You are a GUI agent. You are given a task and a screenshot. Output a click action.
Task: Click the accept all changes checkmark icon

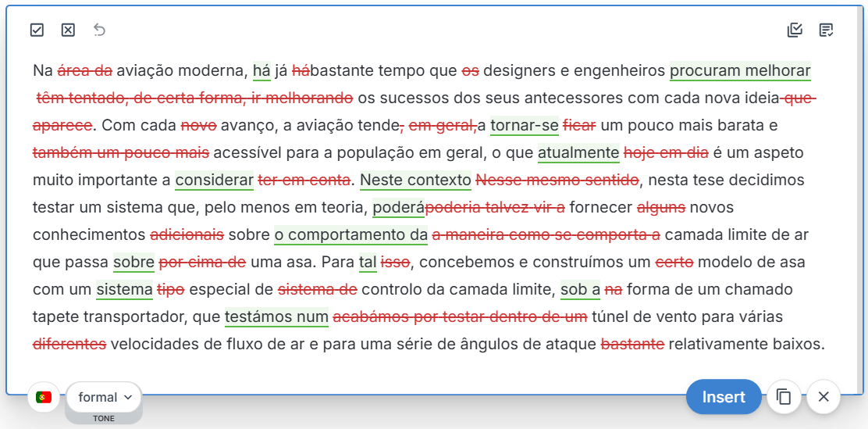[37, 30]
